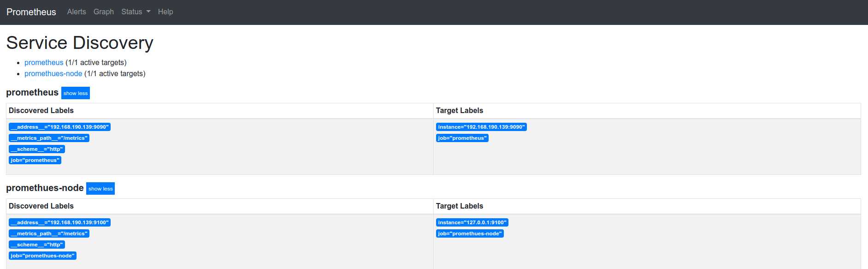Image resolution: width=868 pixels, height=269 pixels.
Task: Select the instance="127.0.0.1:9100" target label
Action: pyautogui.click(x=472, y=222)
